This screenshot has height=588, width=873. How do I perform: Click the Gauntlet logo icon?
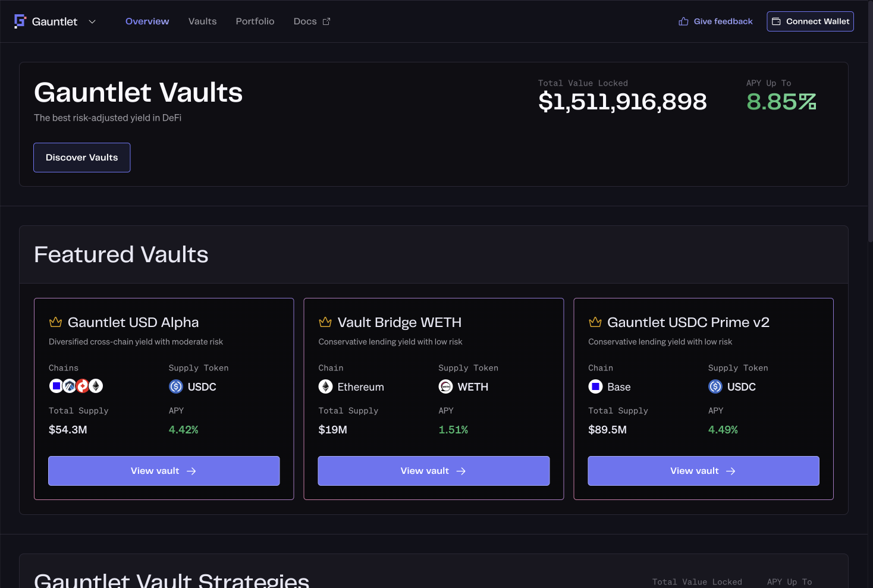pyautogui.click(x=20, y=21)
